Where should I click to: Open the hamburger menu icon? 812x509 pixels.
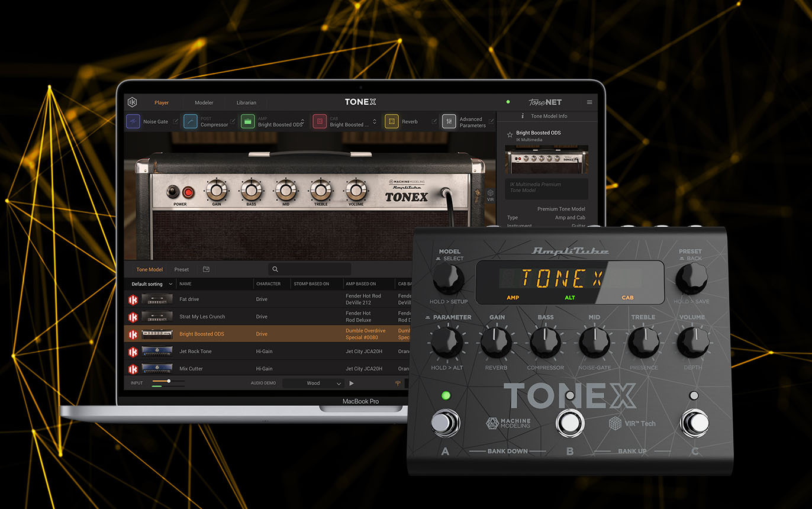(x=589, y=102)
